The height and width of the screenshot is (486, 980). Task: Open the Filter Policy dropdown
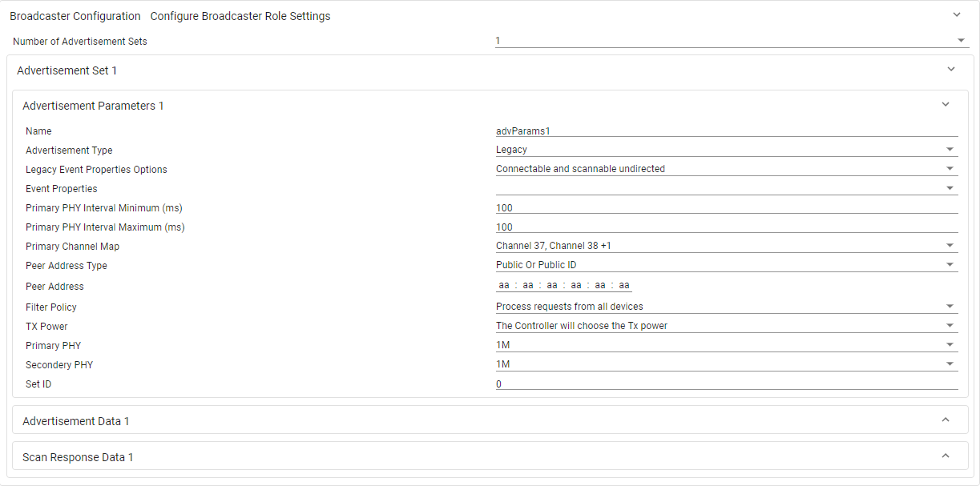[950, 307]
